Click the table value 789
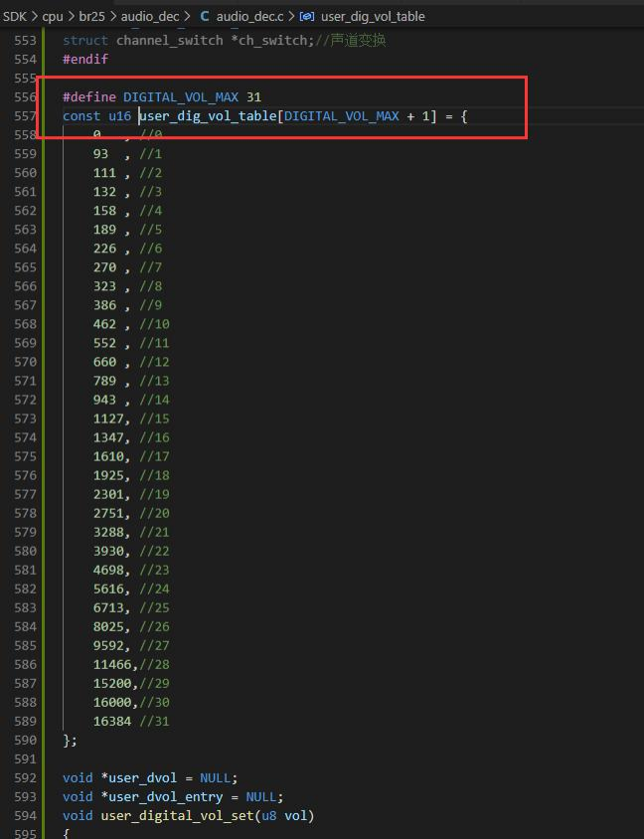This screenshot has height=839, width=644. pyautogui.click(x=104, y=381)
